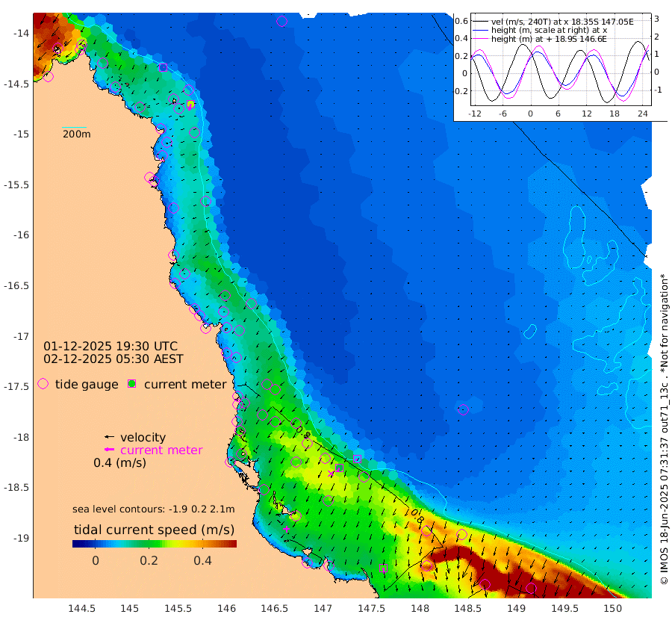Click the dark blue end of the colorbar
Screen dimensions: 672x623
76,544
